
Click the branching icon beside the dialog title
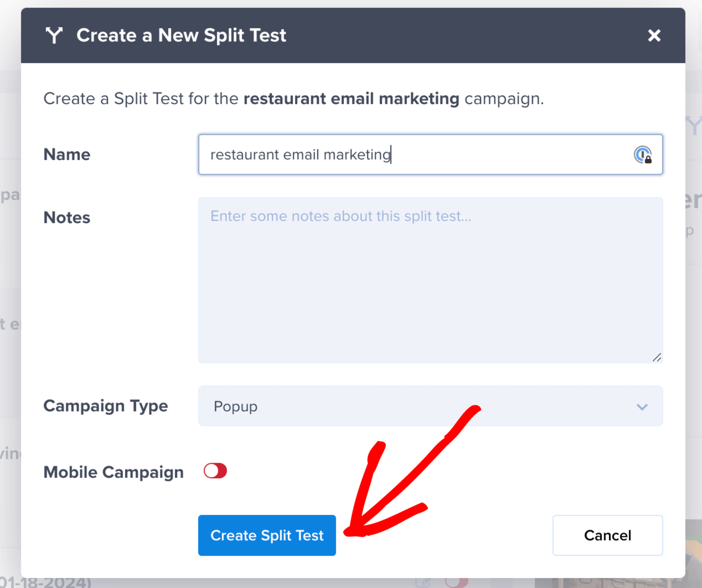coord(54,35)
